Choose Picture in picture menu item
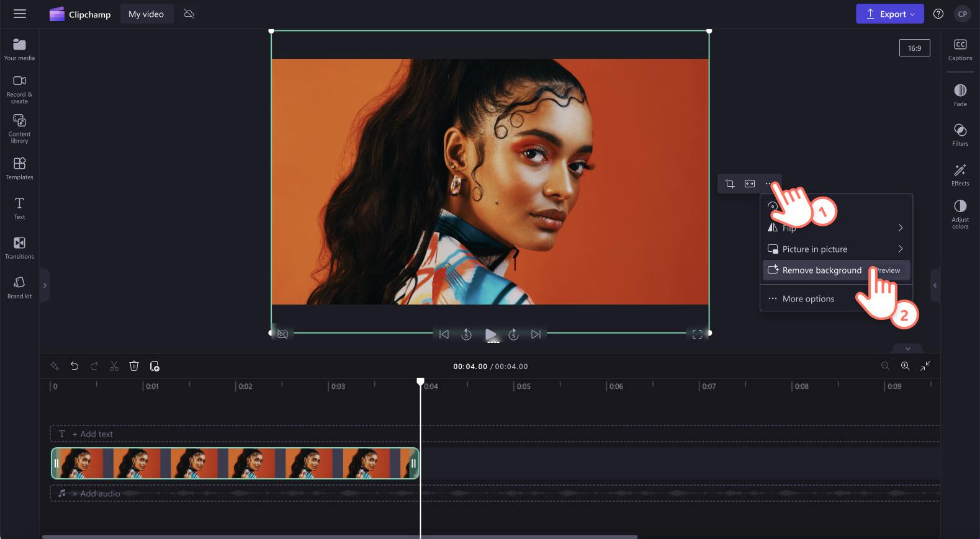The image size is (980, 539). 836,249
